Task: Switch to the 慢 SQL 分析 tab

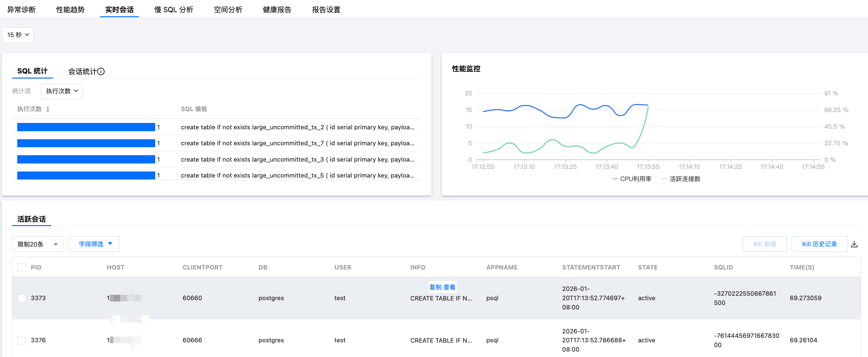Action: 173,10
